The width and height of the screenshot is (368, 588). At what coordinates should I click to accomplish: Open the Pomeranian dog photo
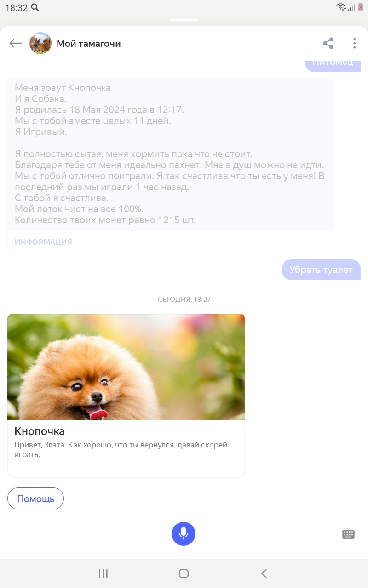[126, 367]
